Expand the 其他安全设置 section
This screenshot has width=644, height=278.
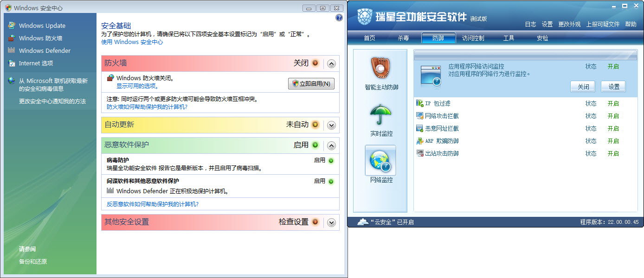[x=331, y=222]
